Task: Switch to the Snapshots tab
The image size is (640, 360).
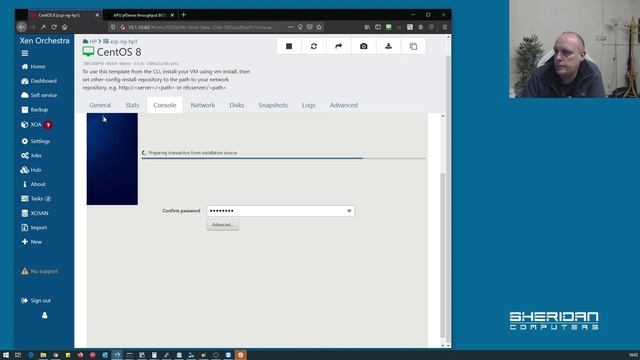Action: (x=273, y=105)
